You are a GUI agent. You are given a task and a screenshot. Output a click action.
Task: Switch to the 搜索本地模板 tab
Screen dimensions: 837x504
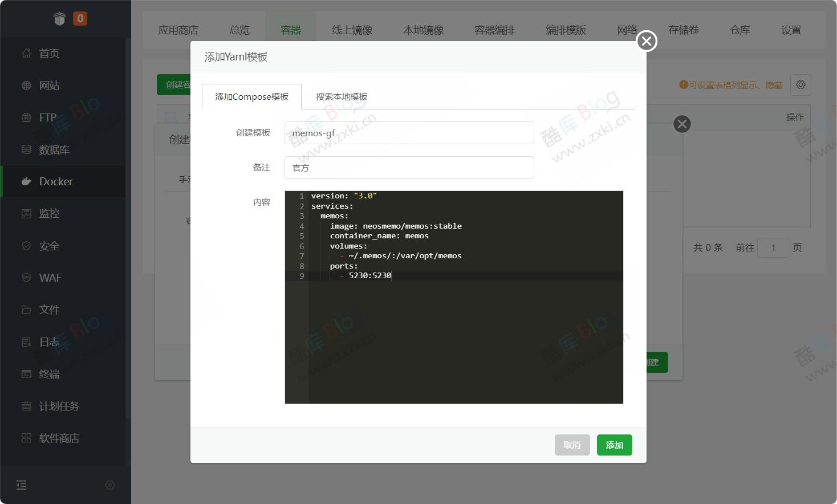[340, 96]
